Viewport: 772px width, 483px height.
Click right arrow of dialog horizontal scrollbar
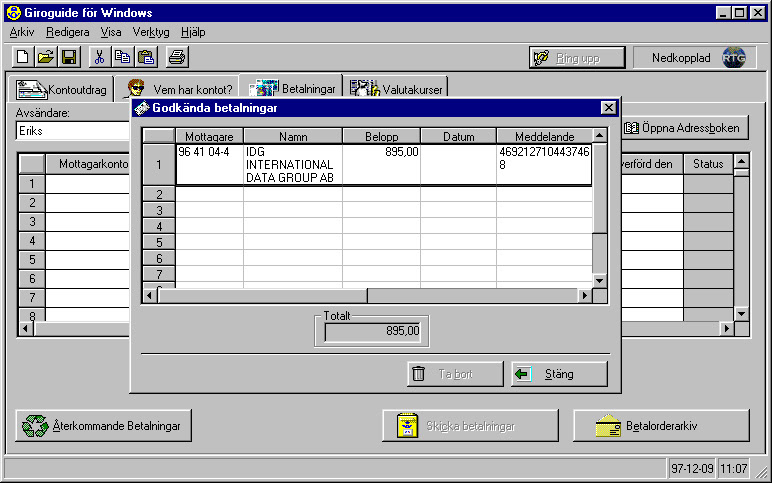pos(584,295)
